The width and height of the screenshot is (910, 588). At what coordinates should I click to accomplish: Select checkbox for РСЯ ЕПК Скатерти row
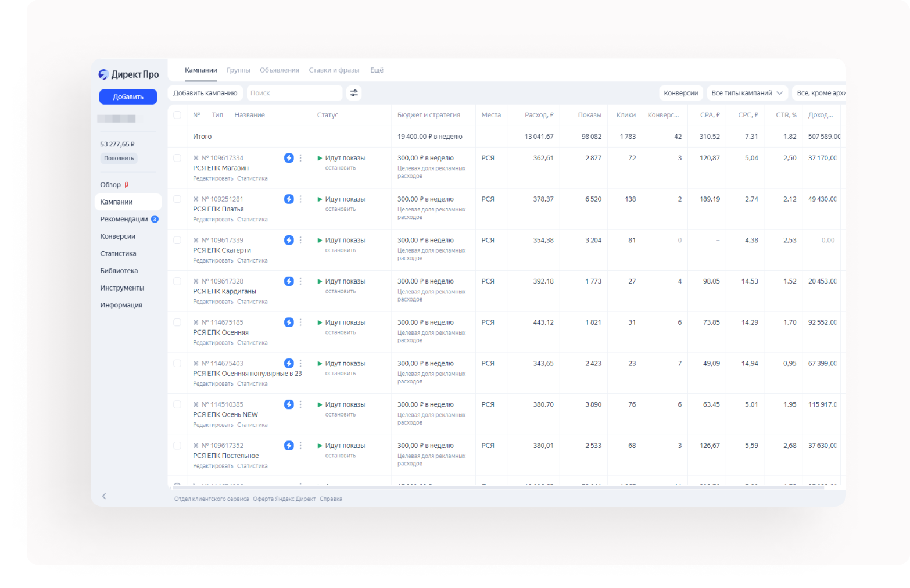177,240
